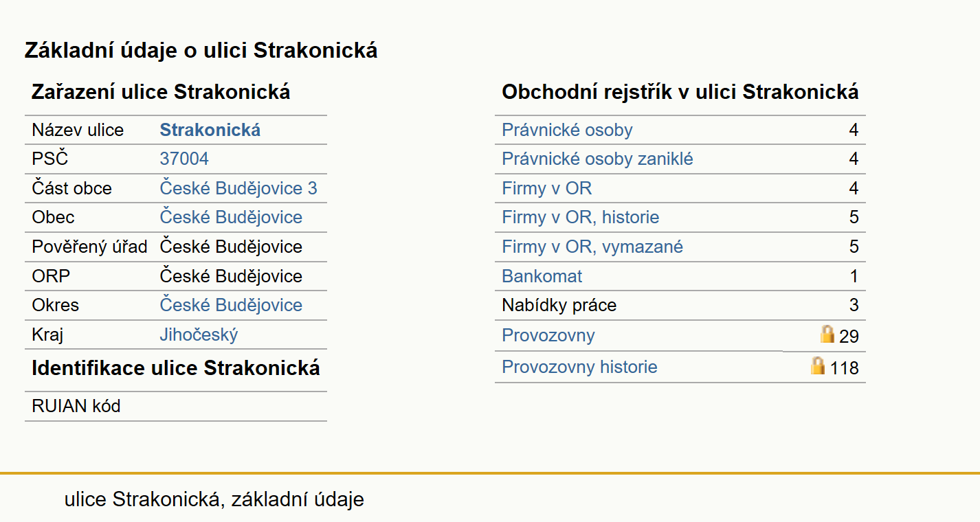Screen dimensions: 980x522
Task: Click the Obchodní rejstřík v ulici Strakonická heading
Action: (x=680, y=92)
